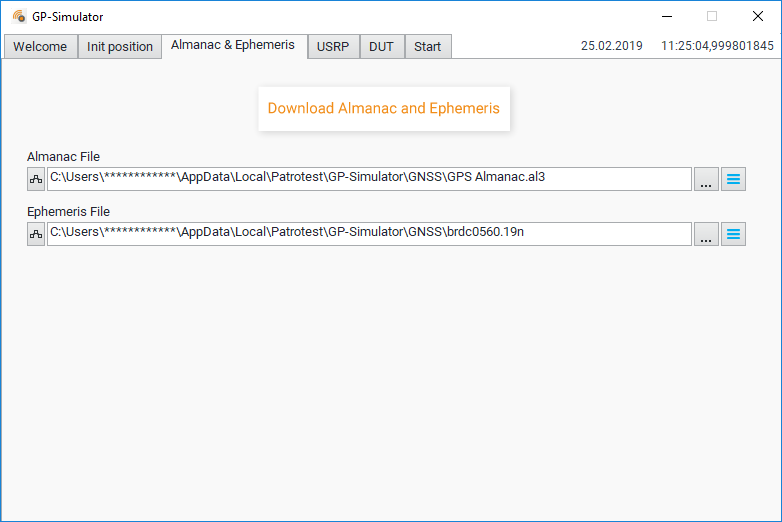
Task: Click the network icon beside Almanac File path
Action: [x=36, y=179]
